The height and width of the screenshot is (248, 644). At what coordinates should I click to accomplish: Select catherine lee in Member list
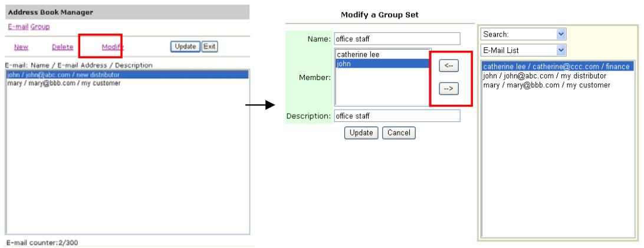click(382, 54)
